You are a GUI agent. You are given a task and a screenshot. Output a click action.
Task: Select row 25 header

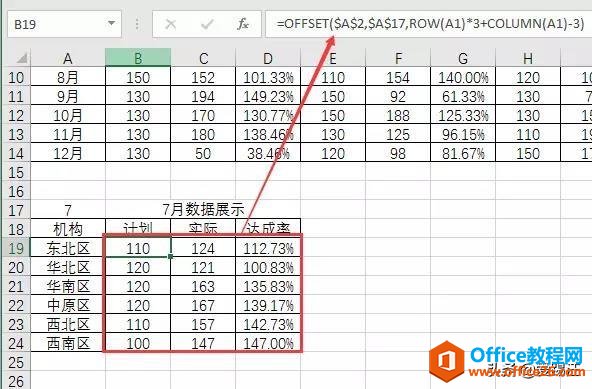[16, 362]
